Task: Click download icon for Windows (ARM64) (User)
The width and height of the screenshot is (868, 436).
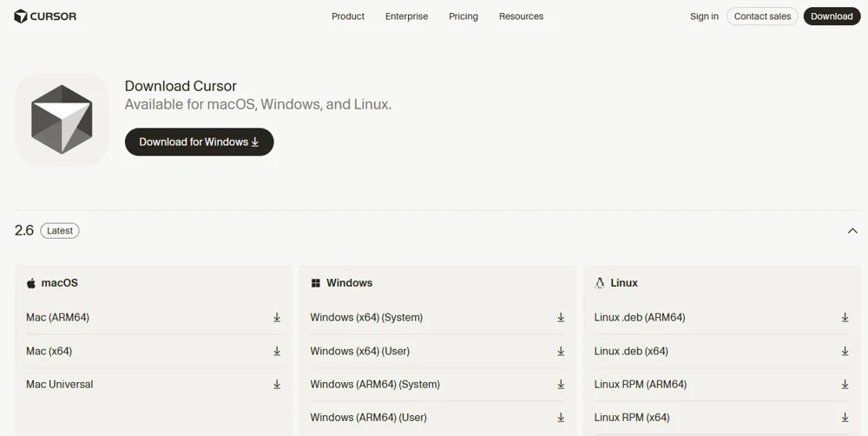Action: (x=561, y=418)
